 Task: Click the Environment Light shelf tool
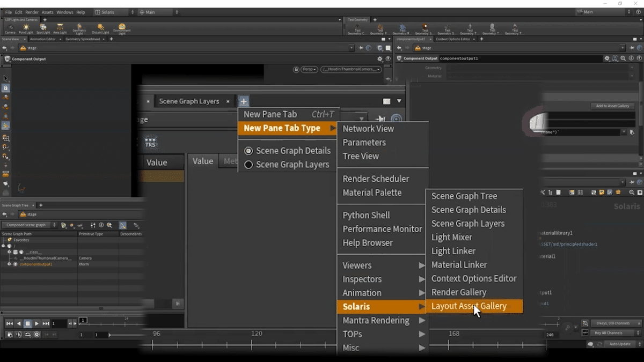pyautogui.click(x=122, y=29)
